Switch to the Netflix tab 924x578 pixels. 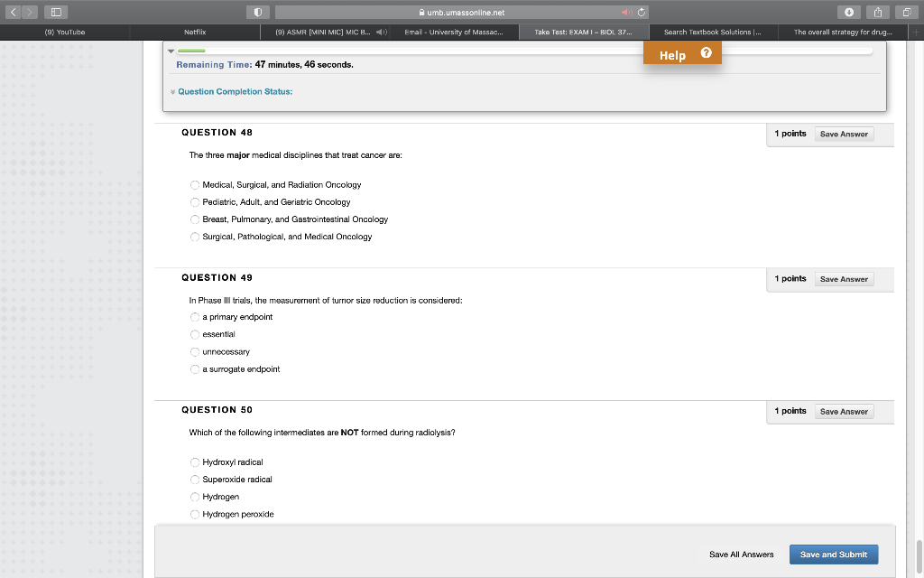195,30
